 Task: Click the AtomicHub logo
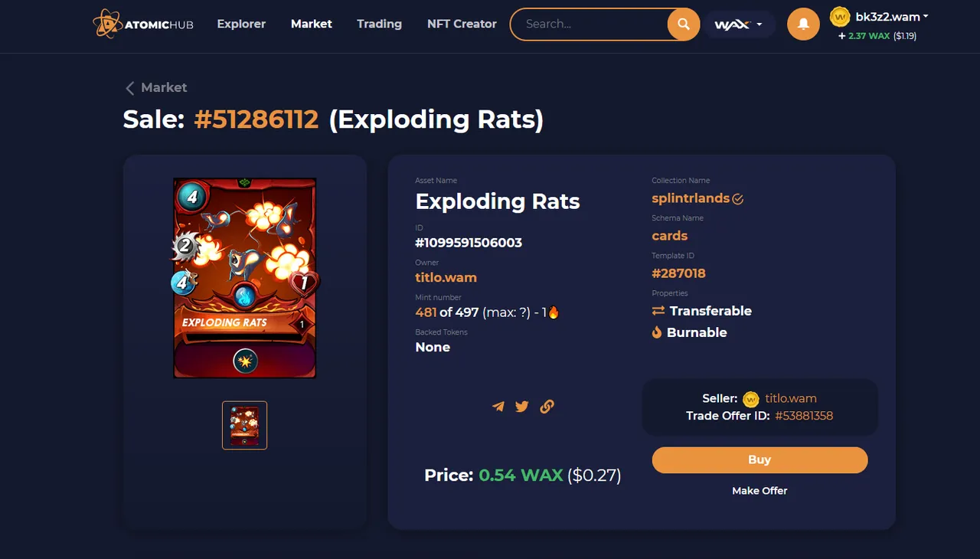143,24
